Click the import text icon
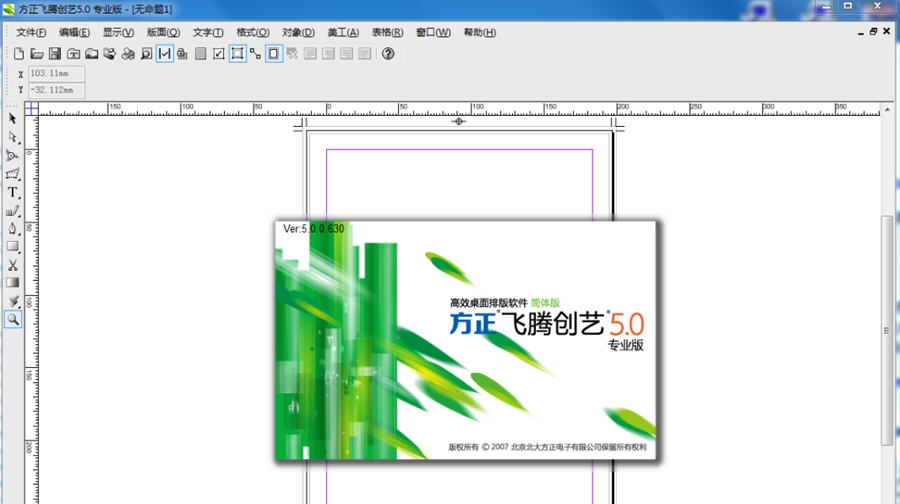The image size is (900, 504). coord(73,53)
